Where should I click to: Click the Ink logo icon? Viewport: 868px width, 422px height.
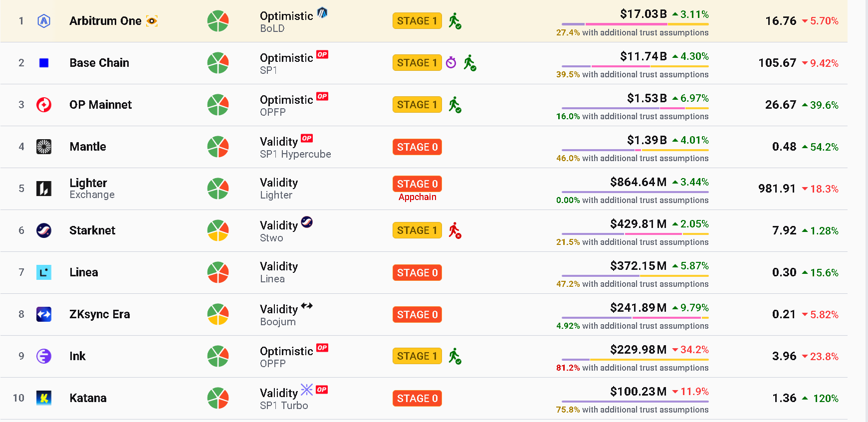coord(44,356)
